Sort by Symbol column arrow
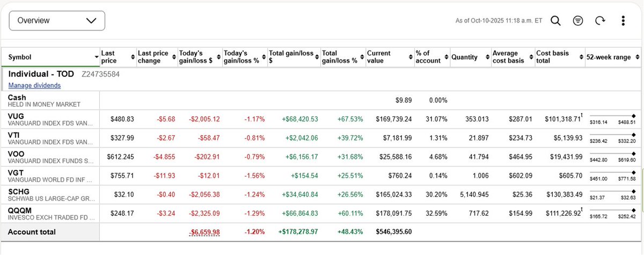Image resolution: width=644 pixels, height=255 pixels. (96, 57)
